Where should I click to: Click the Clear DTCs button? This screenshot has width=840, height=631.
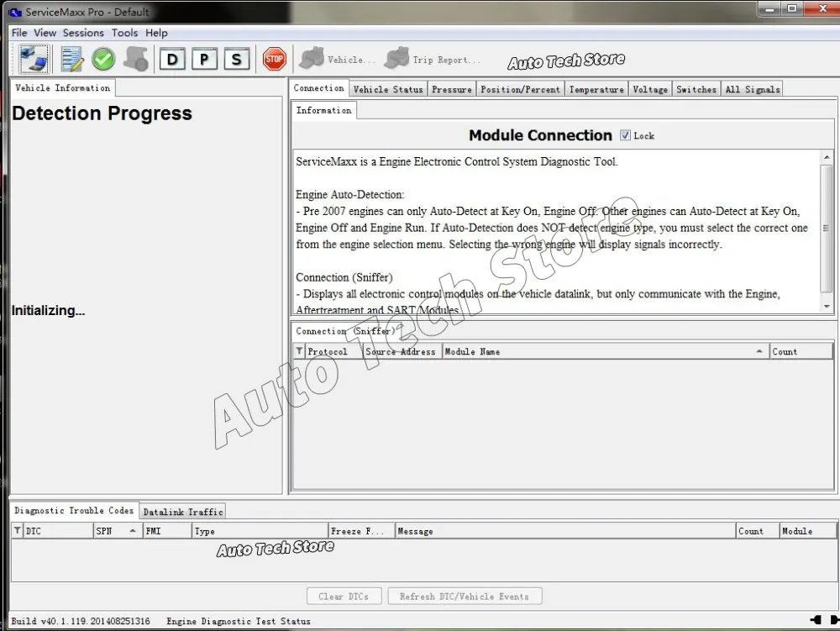(x=344, y=597)
